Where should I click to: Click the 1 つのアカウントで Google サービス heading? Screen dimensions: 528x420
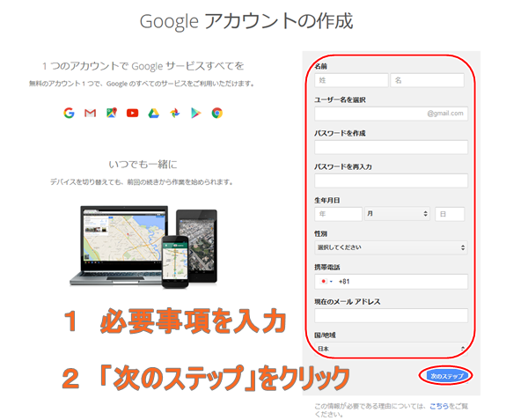[x=143, y=66]
